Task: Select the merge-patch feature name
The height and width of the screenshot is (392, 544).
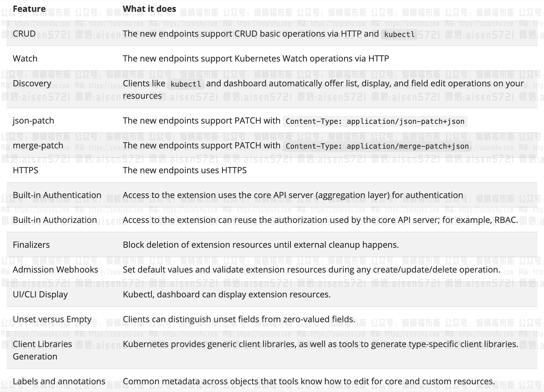Action: pyautogui.click(x=38, y=145)
